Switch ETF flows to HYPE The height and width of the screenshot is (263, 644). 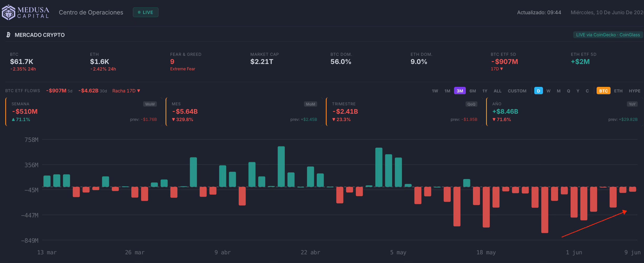635,91
